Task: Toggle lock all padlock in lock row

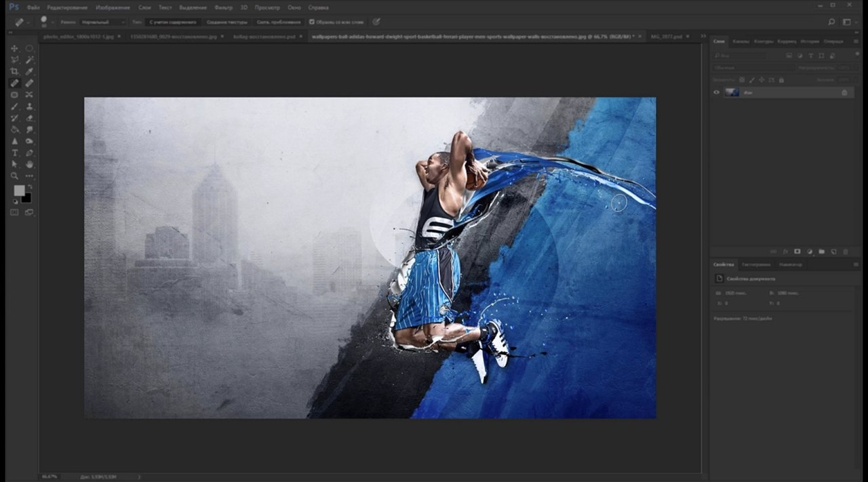Action: click(780, 79)
